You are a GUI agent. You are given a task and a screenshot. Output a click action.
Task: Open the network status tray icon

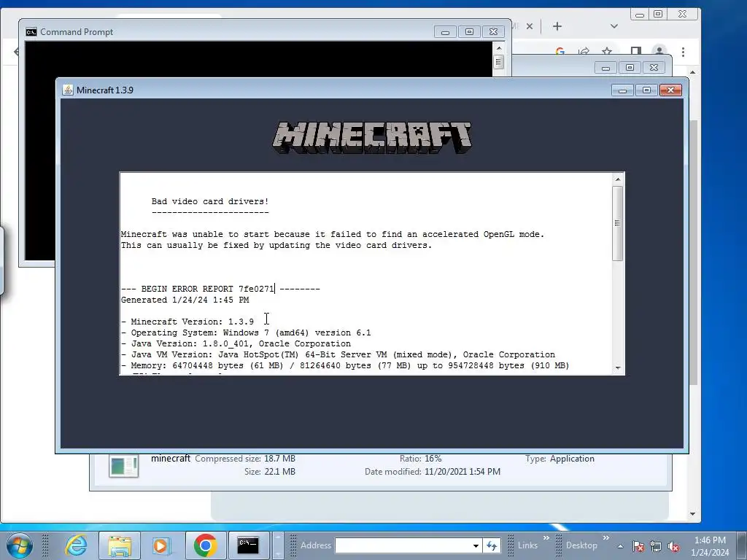[x=656, y=546]
